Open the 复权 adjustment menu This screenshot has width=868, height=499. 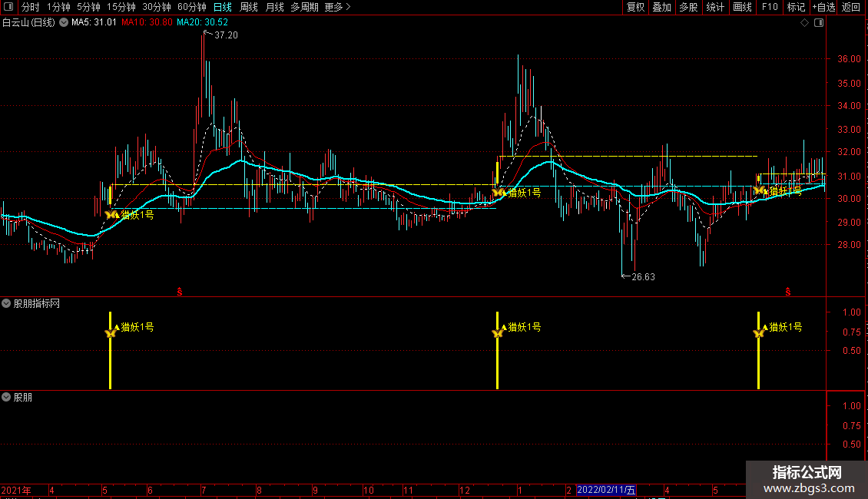click(x=635, y=7)
